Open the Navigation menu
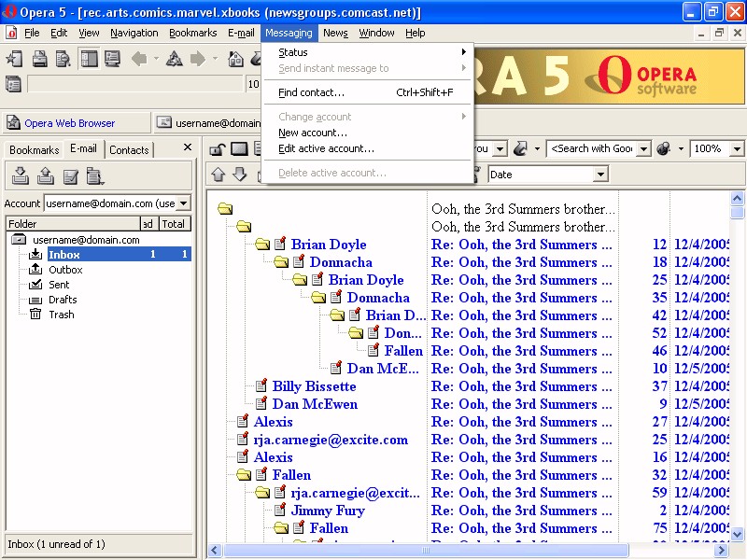The width and height of the screenshot is (747, 560). [134, 33]
